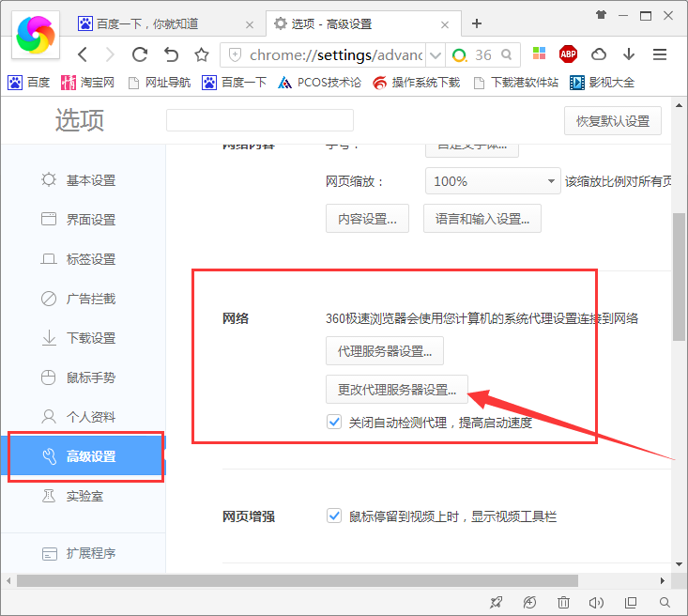Image resolution: width=688 pixels, height=616 pixels.
Task: Open the PCOS技术论 bookmark
Action: tap(319, 82)
